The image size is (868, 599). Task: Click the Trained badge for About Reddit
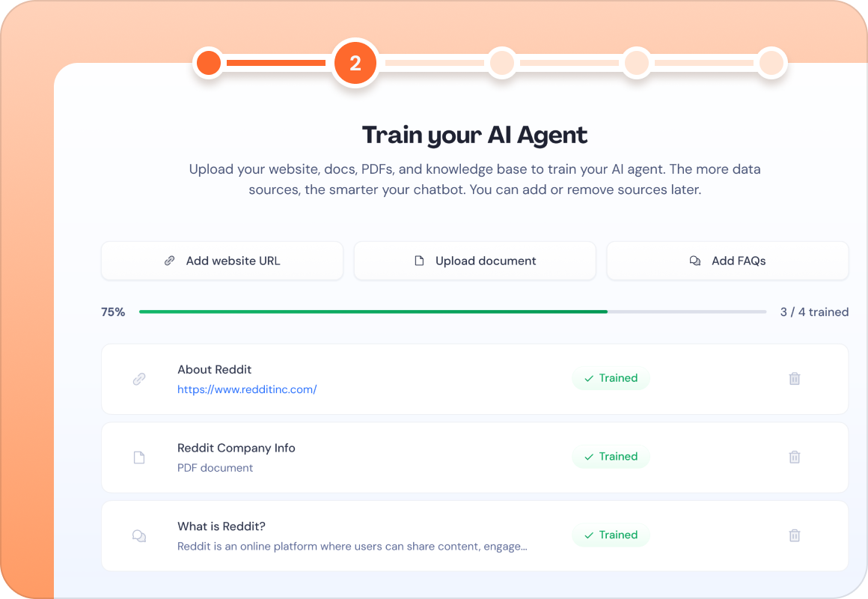pos(611,378)
